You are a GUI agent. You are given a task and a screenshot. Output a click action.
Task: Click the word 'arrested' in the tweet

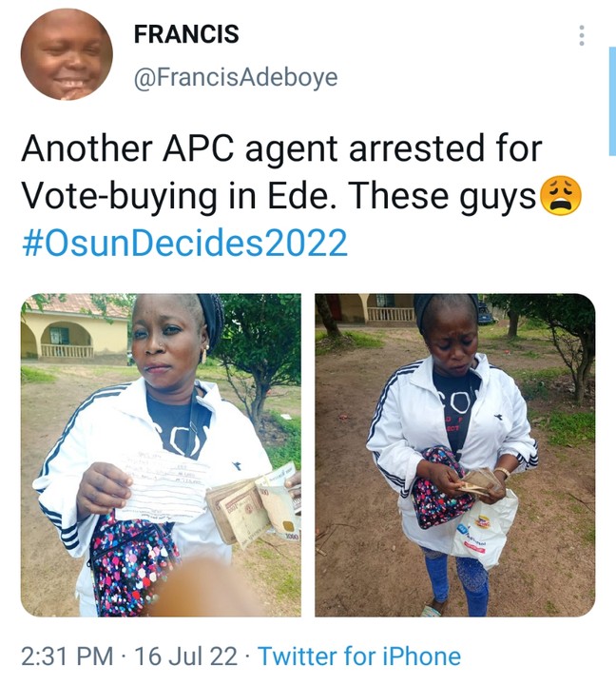[x=410, y=150]
